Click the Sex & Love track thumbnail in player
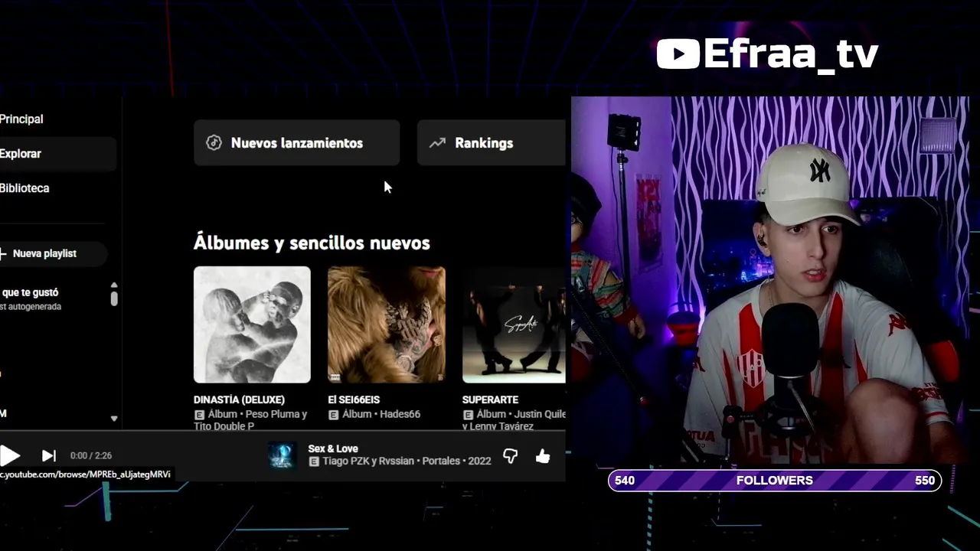Image resolution: width=980 pixels, height=551 pixels. click(x=282, y=455)
